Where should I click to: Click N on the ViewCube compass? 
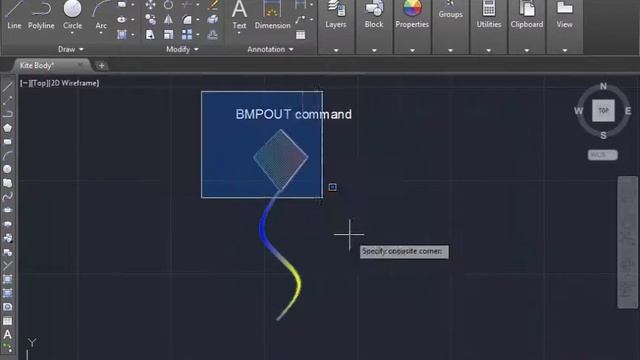603,86
